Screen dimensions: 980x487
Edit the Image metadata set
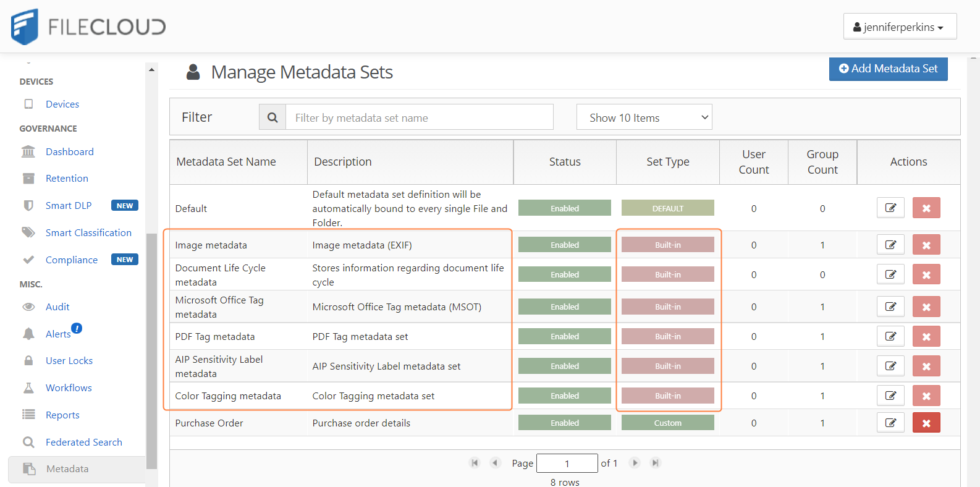[x=890, y=245]
